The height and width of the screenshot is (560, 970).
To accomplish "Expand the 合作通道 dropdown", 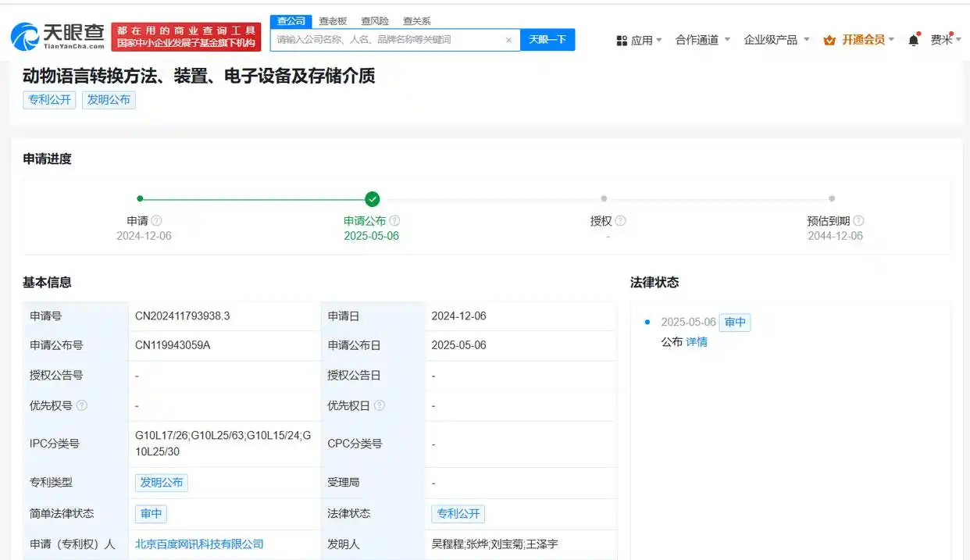I will (703, 40).
